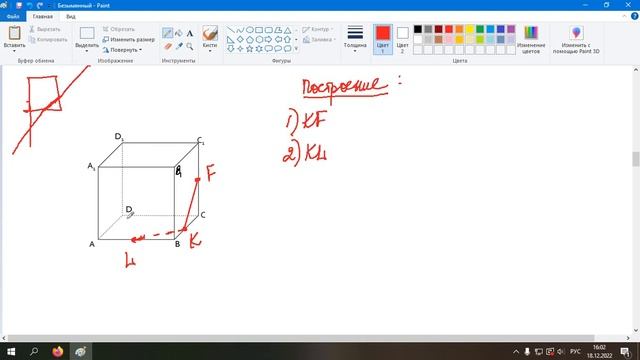Click the Cut (Вырезать) scissors button
This screenshot has height=360, width=640.
(x=45, y=29)
